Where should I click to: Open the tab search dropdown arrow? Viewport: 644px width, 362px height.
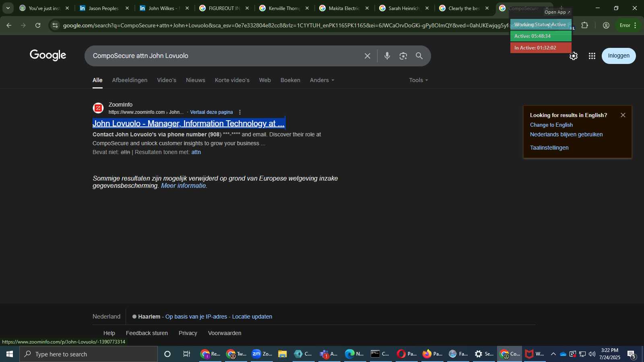(8, 8)
